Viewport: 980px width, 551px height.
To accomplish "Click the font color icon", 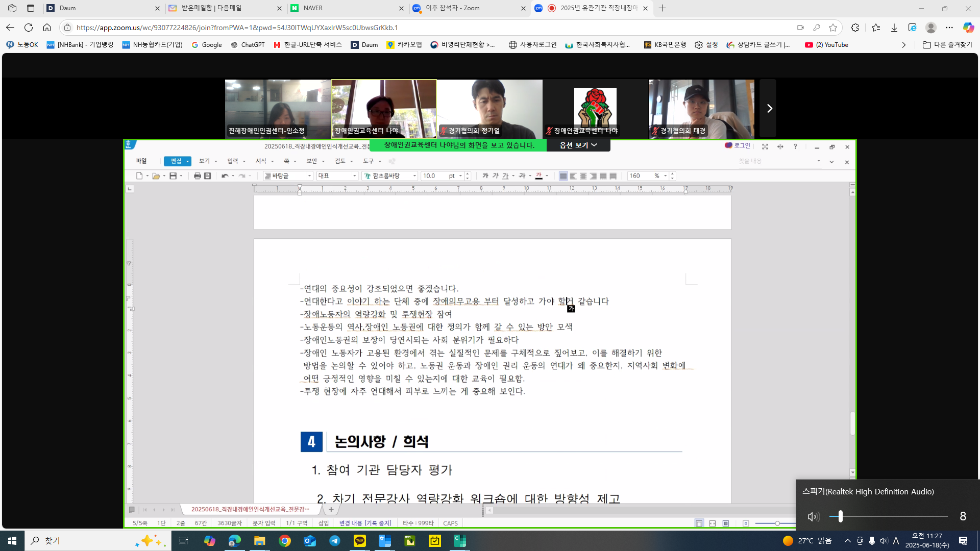I will pyautogui.click(x=538, y=176).
